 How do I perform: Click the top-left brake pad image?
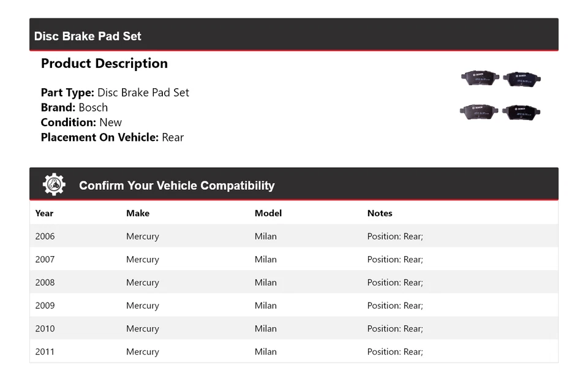pos(480,78)
